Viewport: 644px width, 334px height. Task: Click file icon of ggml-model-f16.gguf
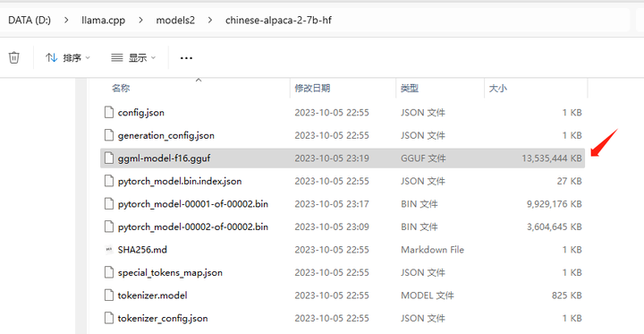tap(109, 158)
